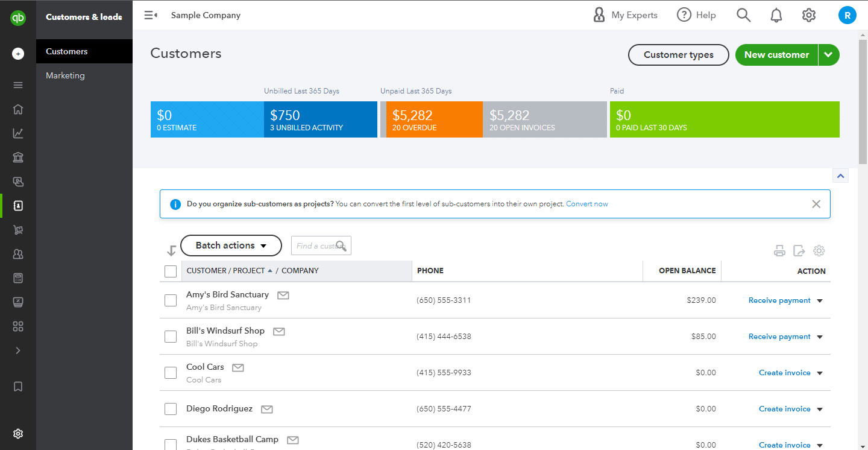Open the calculator icon in sidebar
868x450 pixels.
point(18,278)
